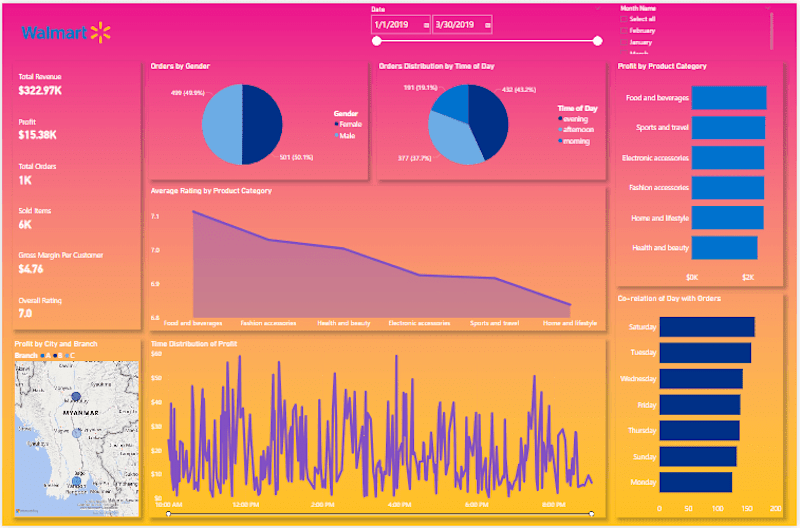The image size is (800, 528).
Task: Select the Fashion accessories profit bar
Action: [x=728, y=188]
